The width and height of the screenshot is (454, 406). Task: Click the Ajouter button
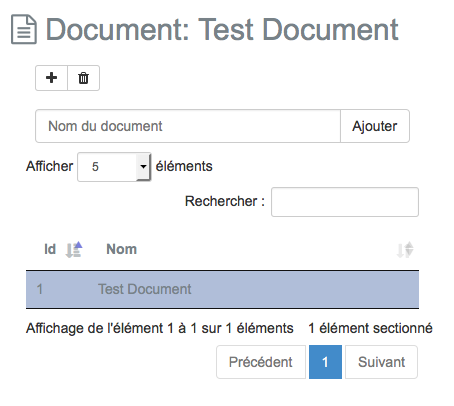pos(375,126)
